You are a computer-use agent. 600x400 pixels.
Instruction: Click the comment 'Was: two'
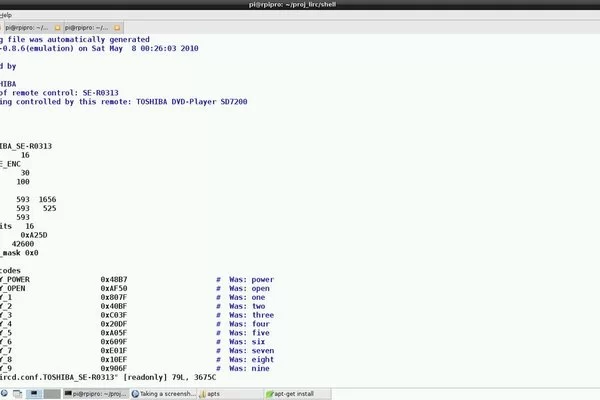(x=247, y=306)
